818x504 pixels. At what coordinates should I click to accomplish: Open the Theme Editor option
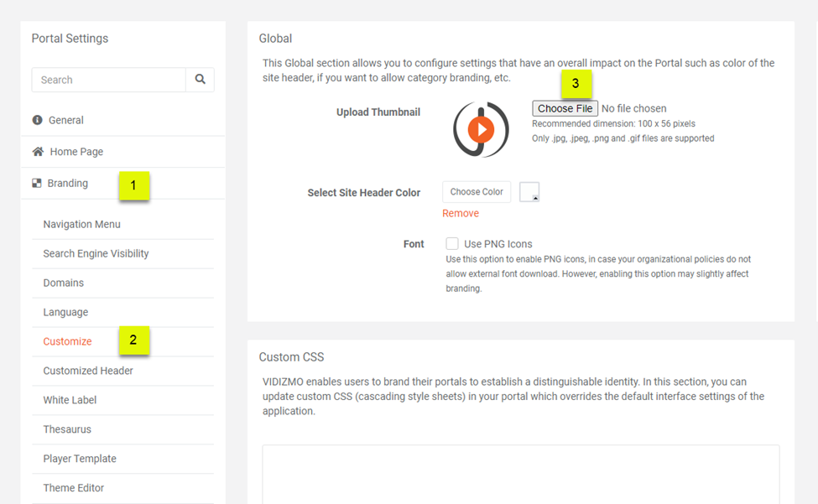pyautogui.click(x=74, y=488)
